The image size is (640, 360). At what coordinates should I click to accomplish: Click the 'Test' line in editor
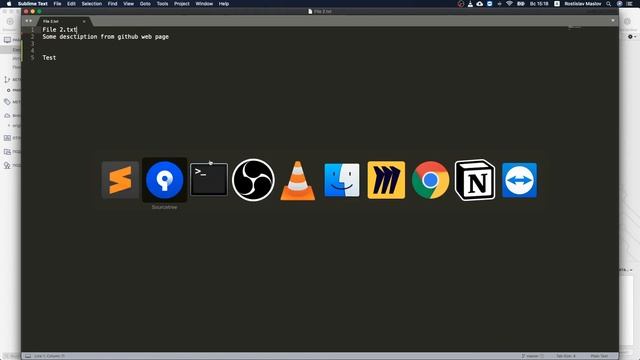point(49,58)
